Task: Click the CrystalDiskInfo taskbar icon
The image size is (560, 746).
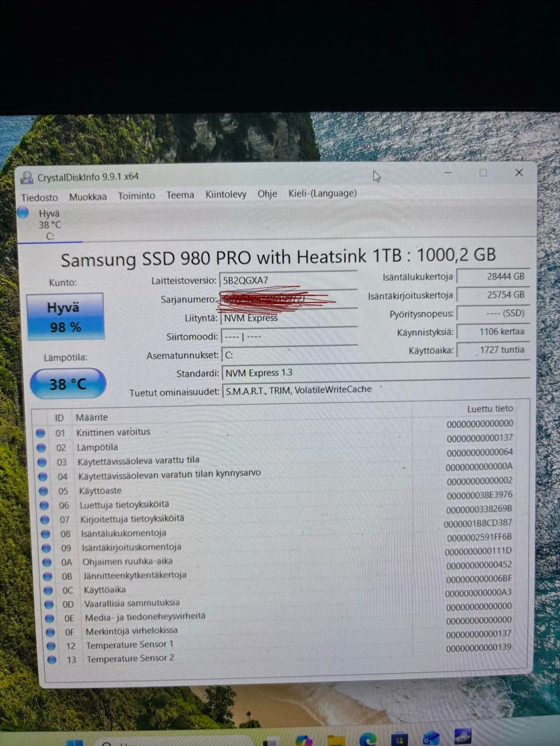Action: [x=463, y=736]
